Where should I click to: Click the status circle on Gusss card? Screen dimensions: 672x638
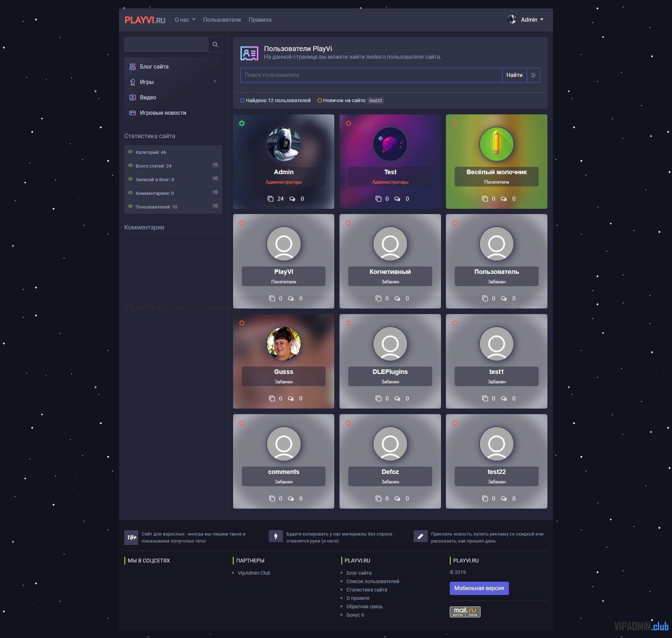pyautogui.click(x=242, y=323)
